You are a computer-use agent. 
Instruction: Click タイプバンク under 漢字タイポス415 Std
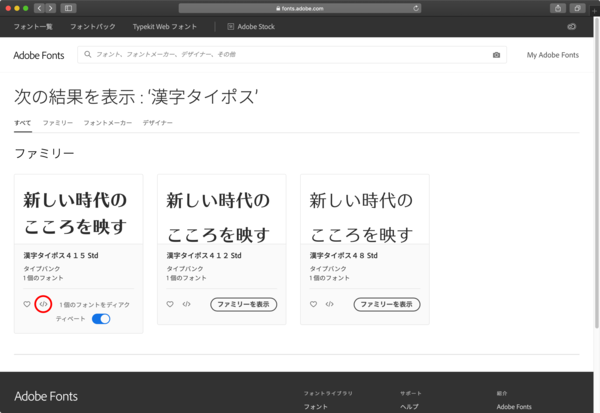[x=42, y=269]
